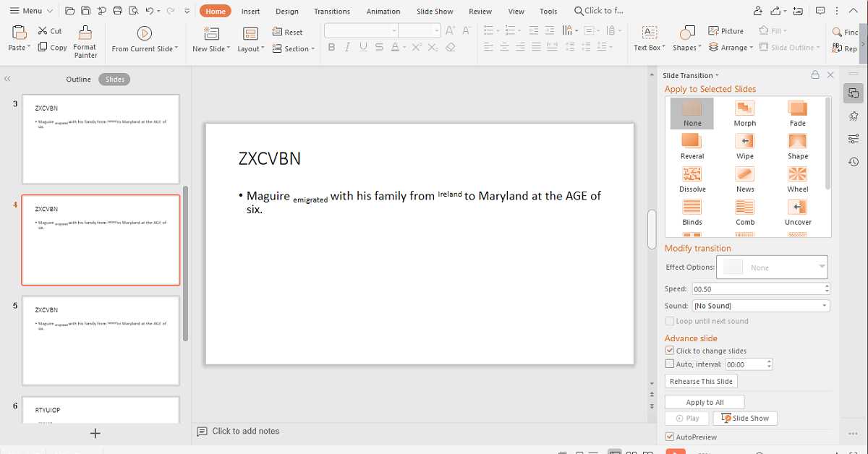
Task: Switch to the Transitions tab
Action: point(332,12)
